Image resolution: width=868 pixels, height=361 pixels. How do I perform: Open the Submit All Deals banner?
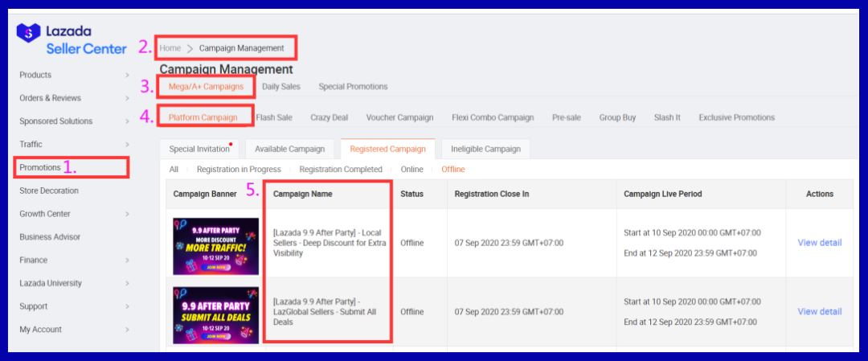[x=216, y=315]
